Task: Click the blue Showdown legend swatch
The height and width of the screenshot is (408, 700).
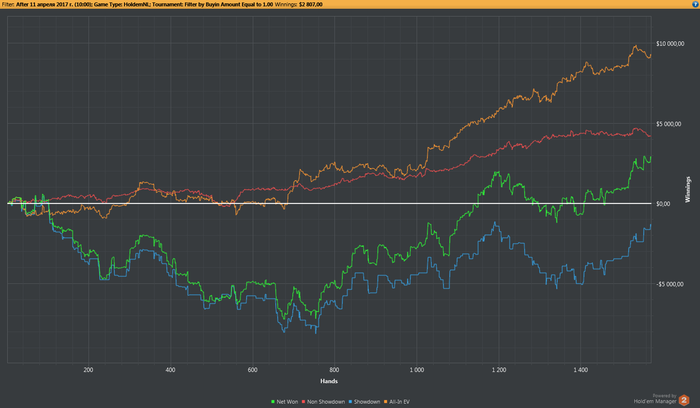Action: (350, 402)
